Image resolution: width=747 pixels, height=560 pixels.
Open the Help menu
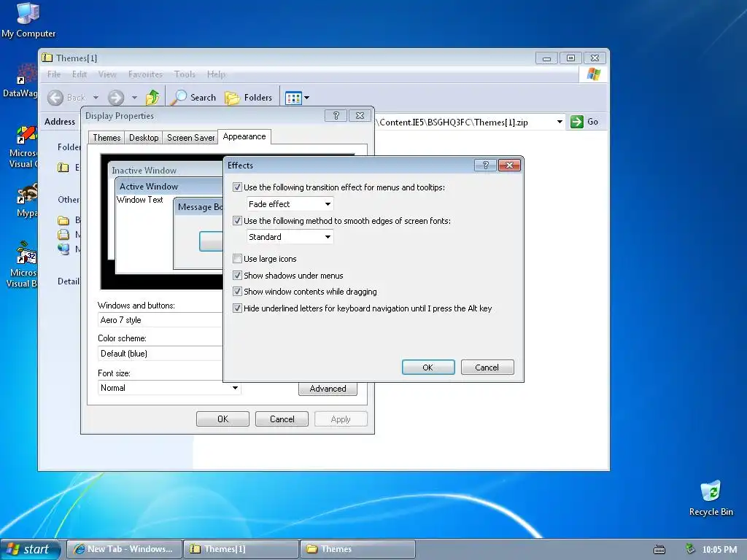pyautogui.click(x=216, y=74)
